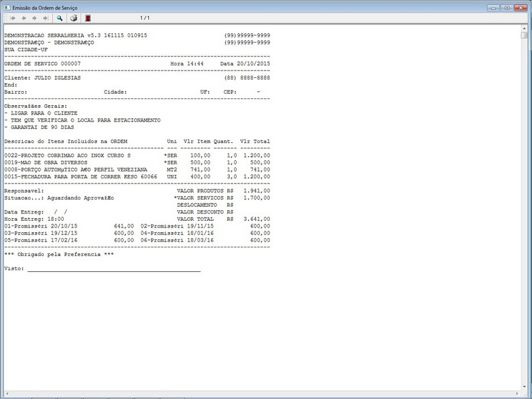
Task: Click the VALOR TOTAL amount 3.641,00
Action: point(257,219)
